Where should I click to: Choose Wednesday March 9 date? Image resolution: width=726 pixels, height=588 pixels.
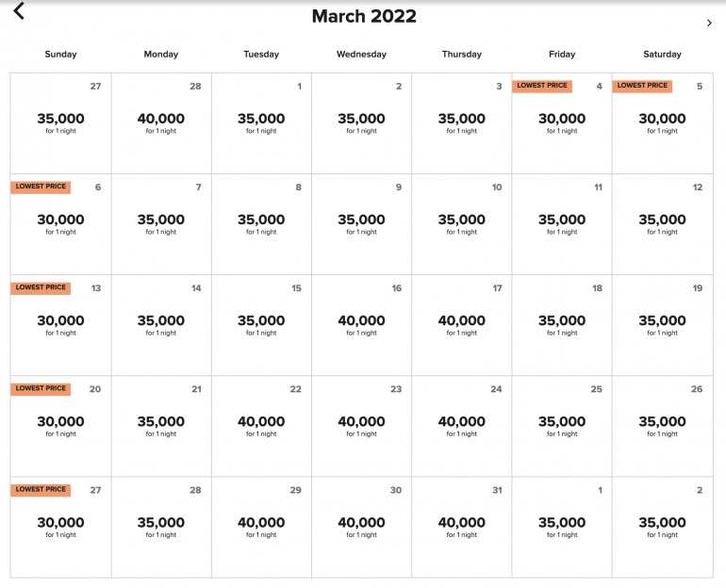361,224
